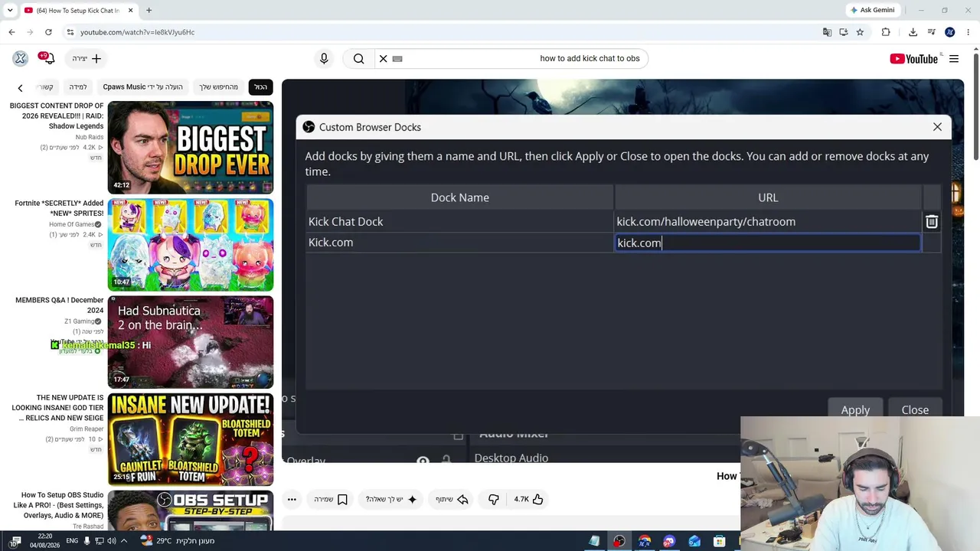Visit the Nub Raids channel
The width and height of the screenshot is (980, 551).
(90, 137)
